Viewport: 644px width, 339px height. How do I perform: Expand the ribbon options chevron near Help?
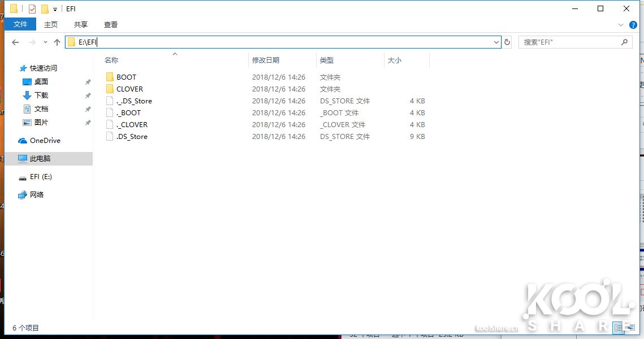point(620,24)
